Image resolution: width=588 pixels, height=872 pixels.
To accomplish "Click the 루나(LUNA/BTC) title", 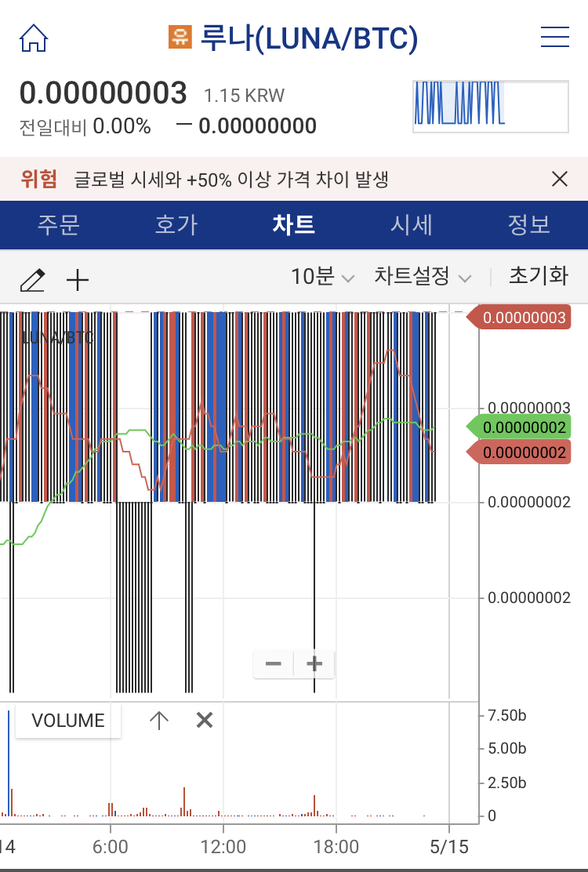I will tap(309, 38).
